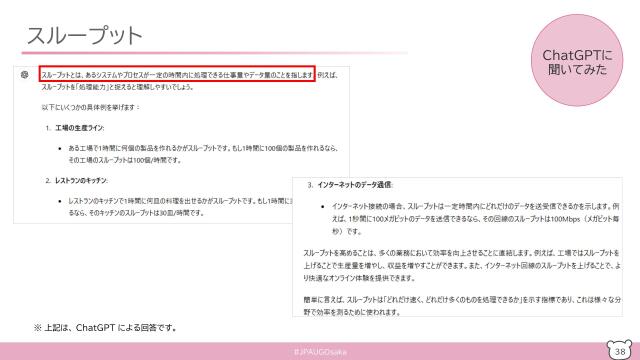Click the pink circle labeled ChatGPTに聞いてみた
Screen dimensions: 640x360
[x=577, y=60]
